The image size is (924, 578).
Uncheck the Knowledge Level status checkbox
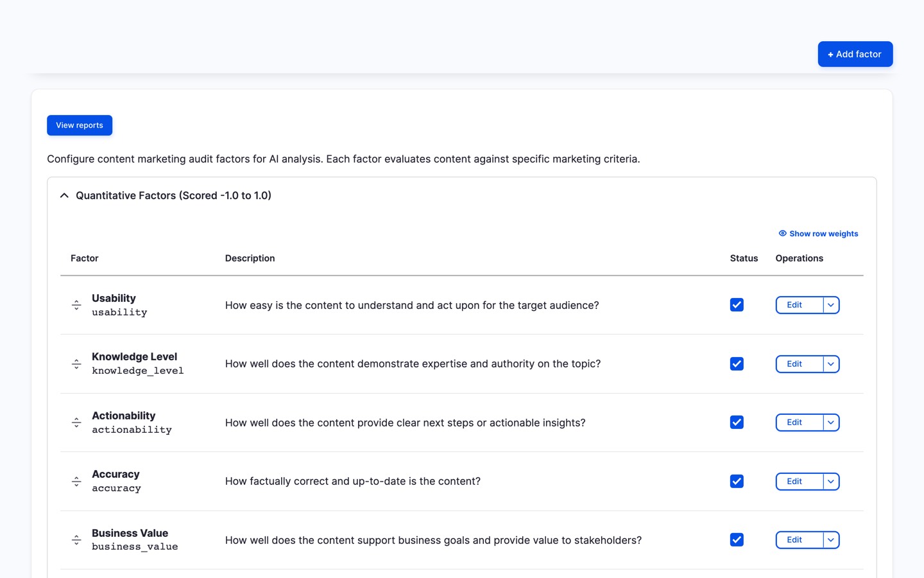(737, 363)
